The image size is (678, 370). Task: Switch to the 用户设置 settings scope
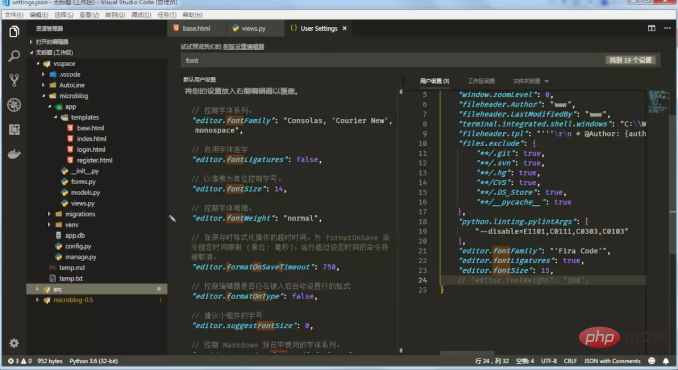click(x=435, y=81)
